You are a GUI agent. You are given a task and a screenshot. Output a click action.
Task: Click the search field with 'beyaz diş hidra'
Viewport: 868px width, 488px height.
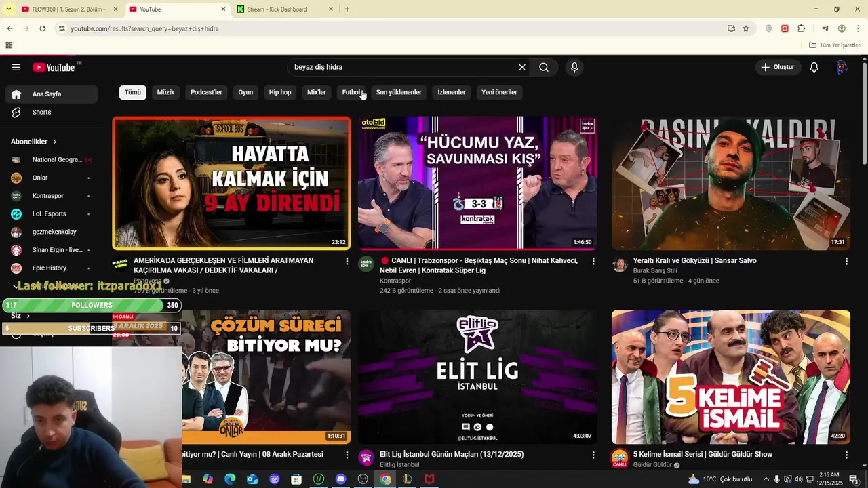click(403, 67)
